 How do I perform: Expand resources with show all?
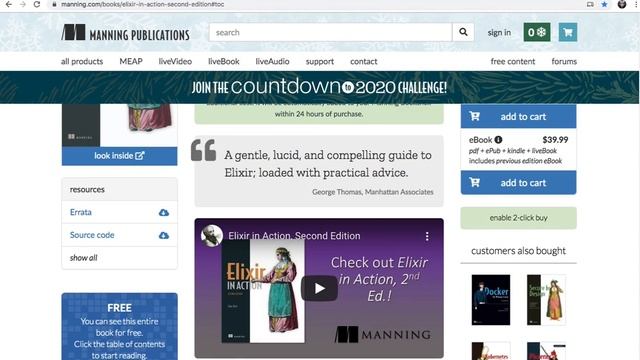pyautogui.click(x=84, y=258)
